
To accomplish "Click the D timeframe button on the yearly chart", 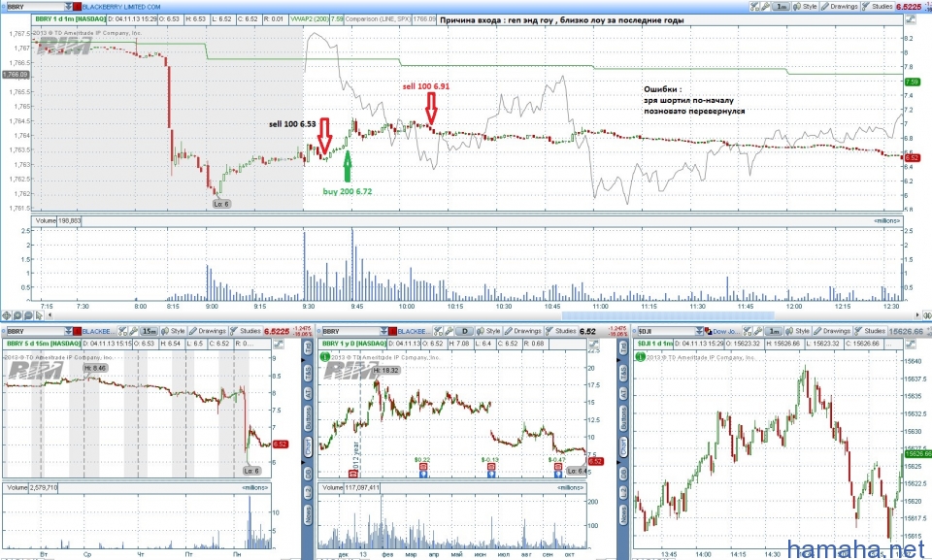I will coord(466,331).
